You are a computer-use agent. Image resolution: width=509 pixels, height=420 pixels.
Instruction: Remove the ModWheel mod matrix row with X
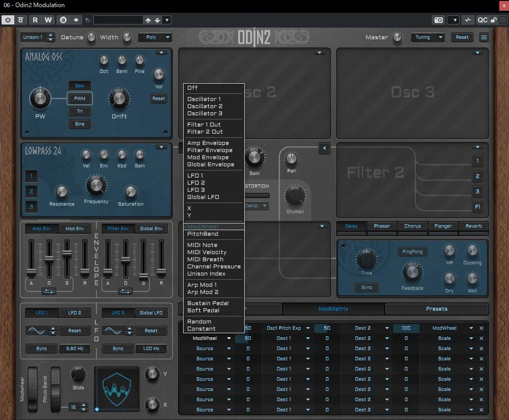(481, 328)
